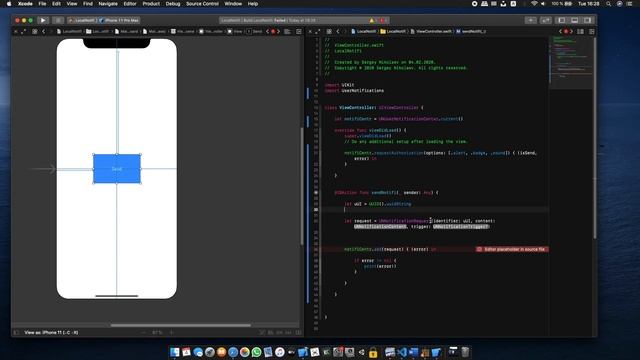The image size is (640, 360).
Task: Open Finder from the Dock
Action: [175, 352]
